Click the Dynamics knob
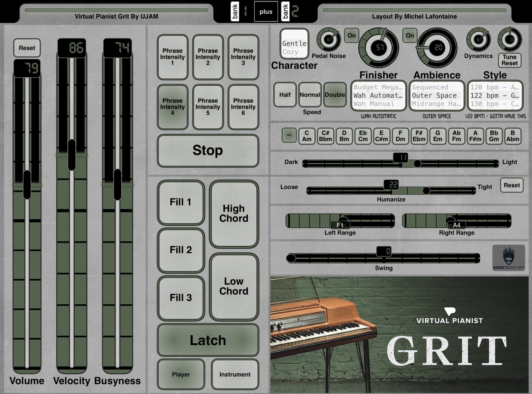The image size is (532, 394). [478, 40]
